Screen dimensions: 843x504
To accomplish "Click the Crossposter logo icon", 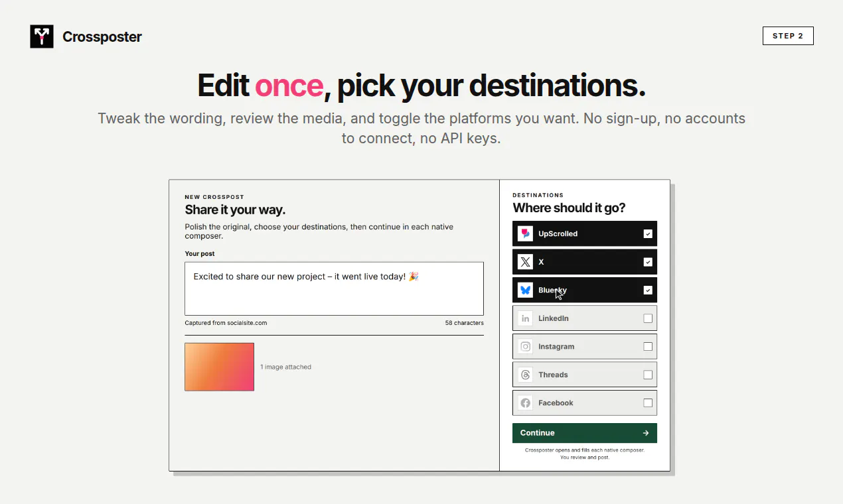I will [x=42, y=36].
